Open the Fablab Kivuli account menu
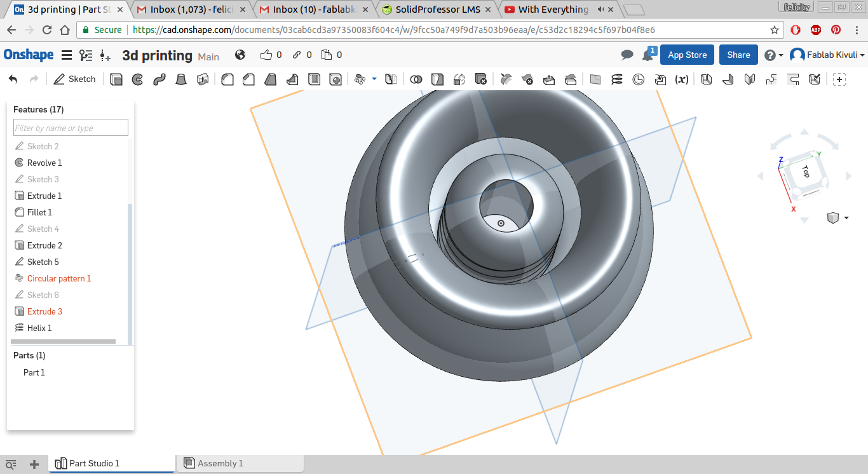The image size is (868, 474). (827, 55)
